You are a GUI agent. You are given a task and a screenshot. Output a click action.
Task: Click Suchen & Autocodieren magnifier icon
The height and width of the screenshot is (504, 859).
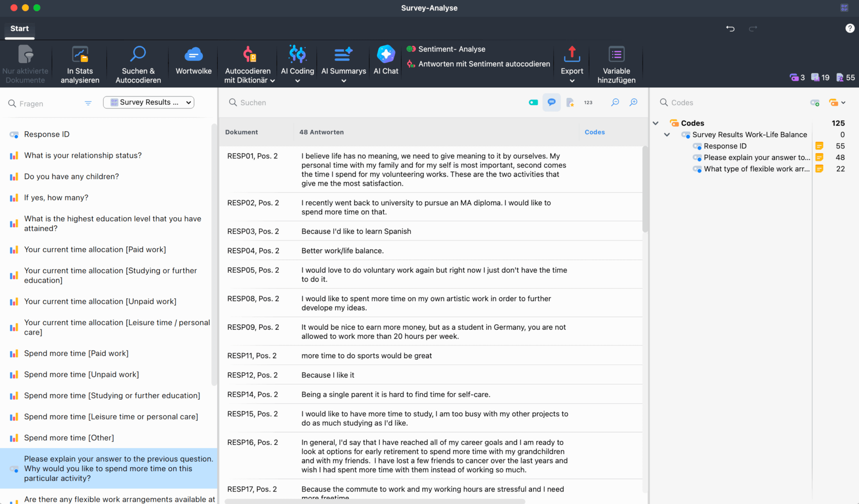pyautogui.click(x=138, y=55)
